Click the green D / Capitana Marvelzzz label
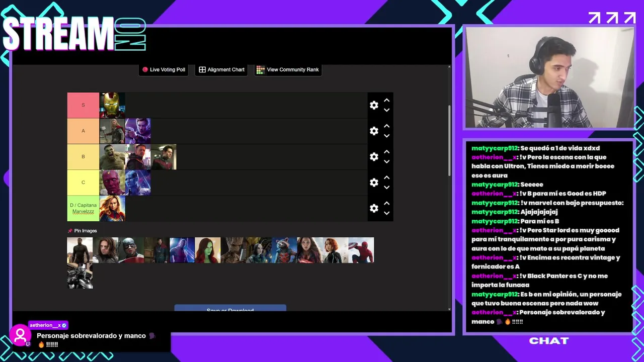The width and height of the screenshot is (644, 362). (83, 208)
